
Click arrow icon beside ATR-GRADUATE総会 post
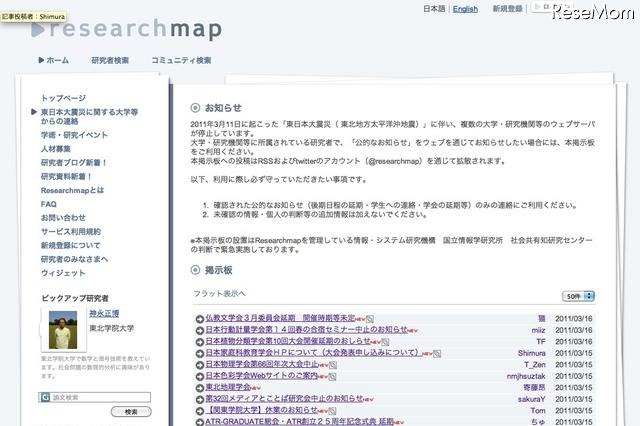pyautogui.click(x=200, y=422)
